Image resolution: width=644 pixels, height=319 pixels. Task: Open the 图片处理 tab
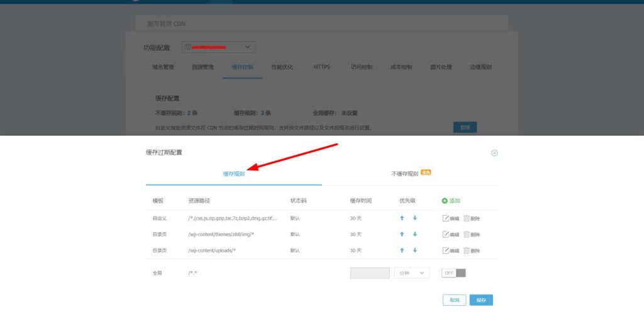pos(441,67)
